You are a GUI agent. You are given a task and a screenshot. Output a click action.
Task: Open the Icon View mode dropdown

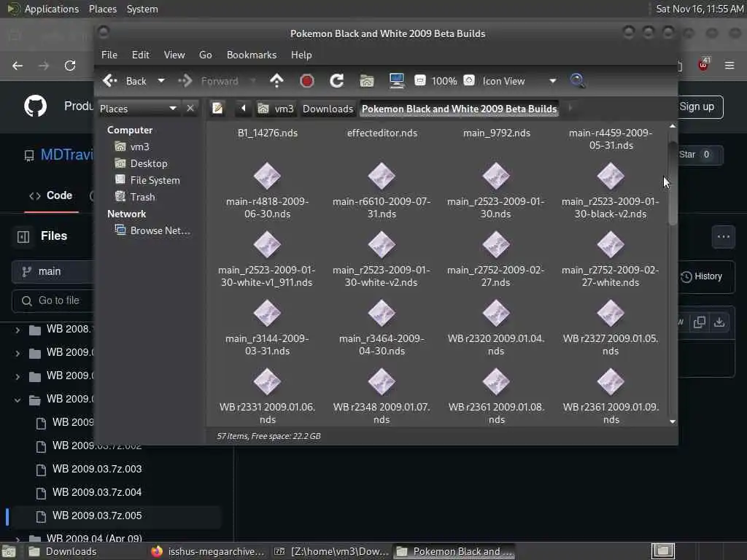(519, 81)
